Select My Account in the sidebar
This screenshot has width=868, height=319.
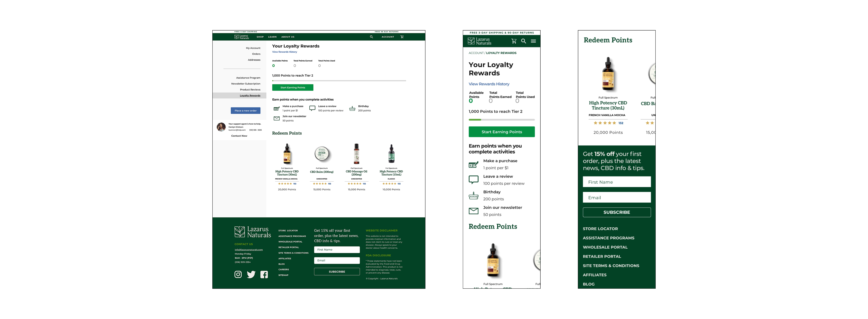point(253,48)
